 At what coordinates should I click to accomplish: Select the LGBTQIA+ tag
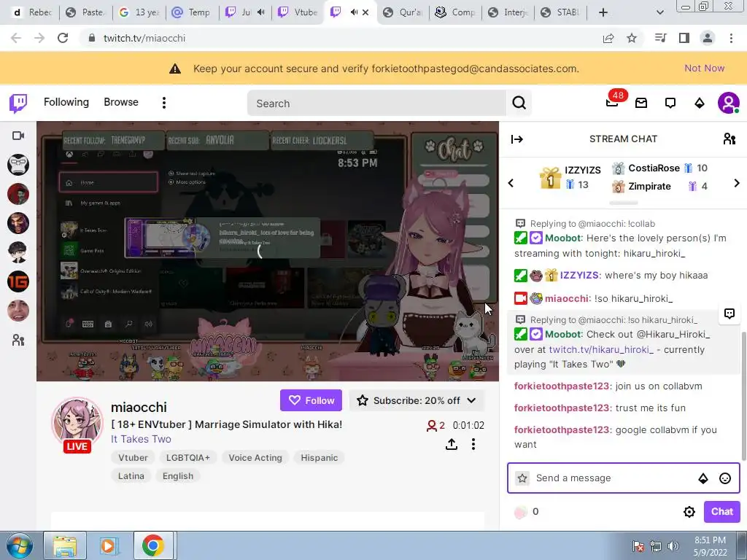187,458
